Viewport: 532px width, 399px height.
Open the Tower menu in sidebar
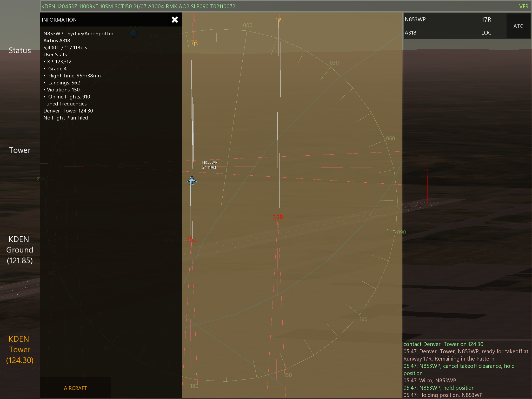point(20,150)
